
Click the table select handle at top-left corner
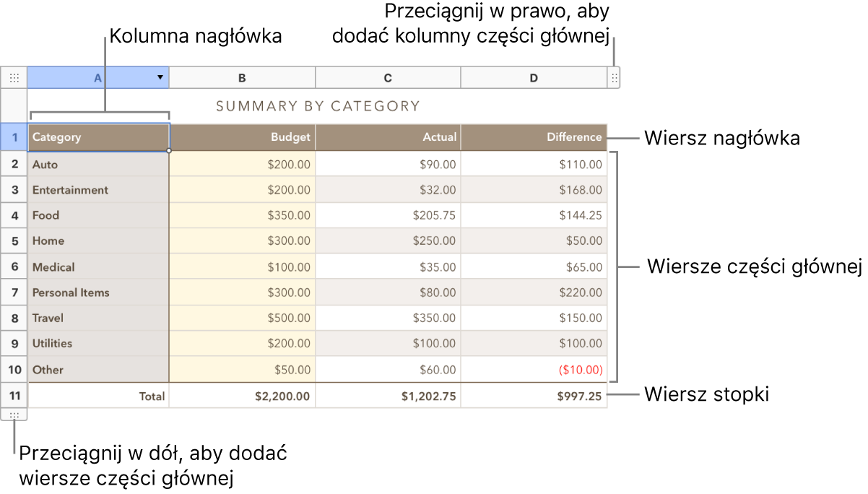tap(14, 78)
